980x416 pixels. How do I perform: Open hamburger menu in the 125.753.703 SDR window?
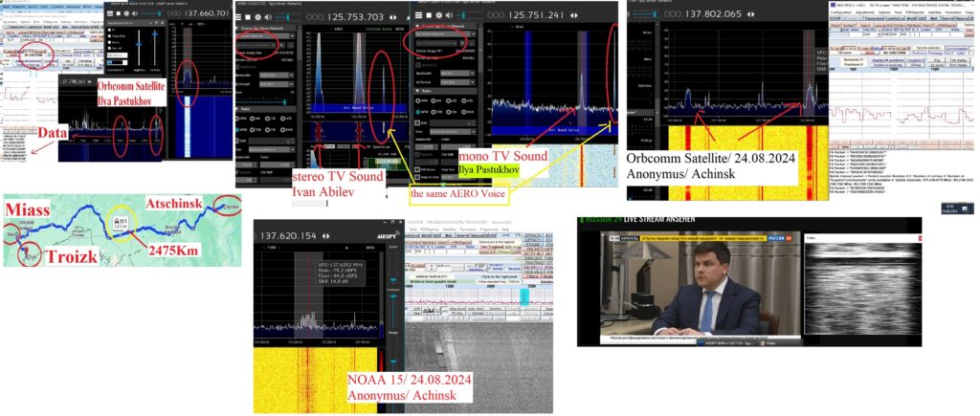coord(240,15)
